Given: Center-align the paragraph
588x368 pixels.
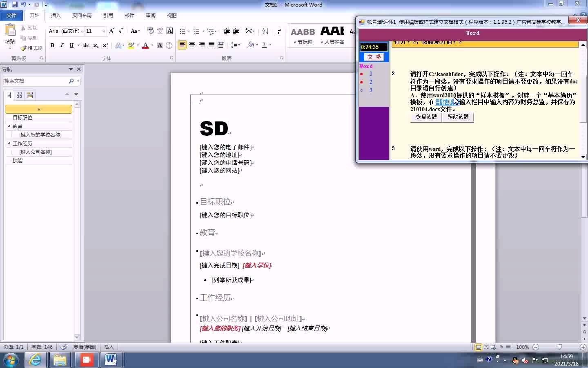Looking at the screenshot, I should [192, 45].
